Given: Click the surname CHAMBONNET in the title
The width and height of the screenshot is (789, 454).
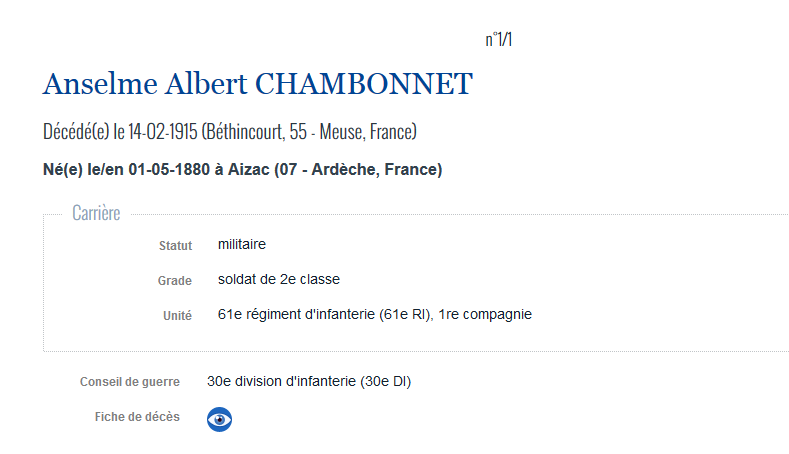Looking at the screenshot, I should [x=364, y=84].
